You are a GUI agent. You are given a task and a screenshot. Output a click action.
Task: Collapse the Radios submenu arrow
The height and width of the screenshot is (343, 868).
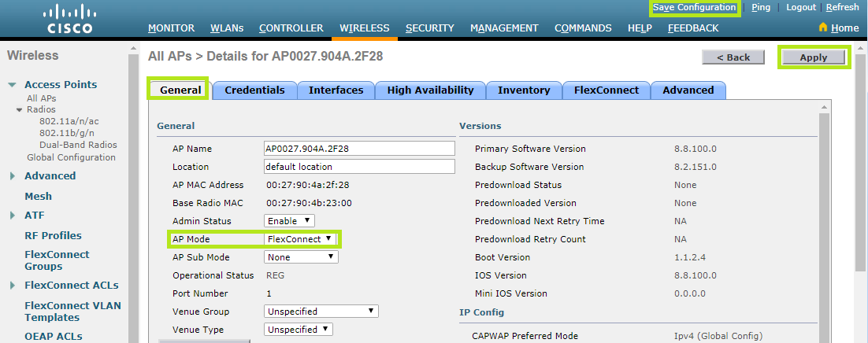pyautogui.click(x=20, y=110)
